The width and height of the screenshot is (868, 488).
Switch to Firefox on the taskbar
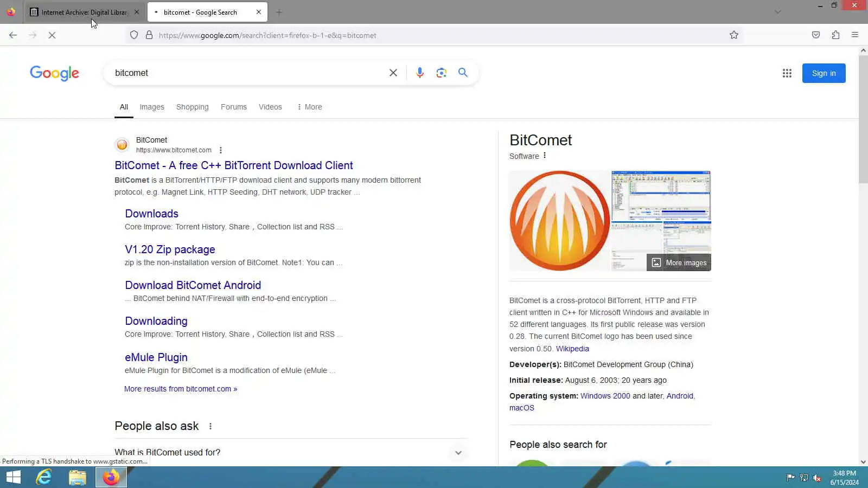[x=111, y=477]
